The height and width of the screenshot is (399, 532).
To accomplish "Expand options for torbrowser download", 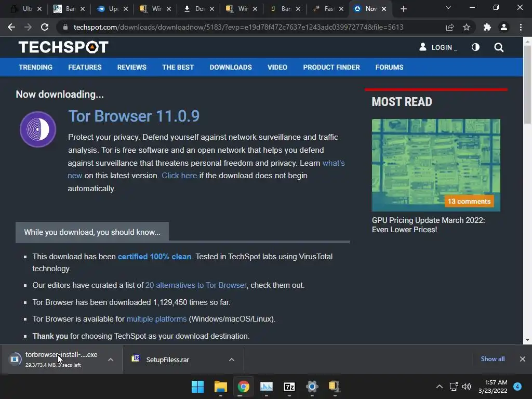I will pyautogui.click(x=111, y=360).
